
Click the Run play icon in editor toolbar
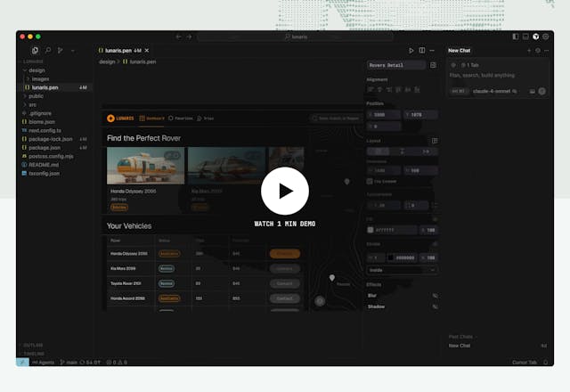[x=411, y=51]
